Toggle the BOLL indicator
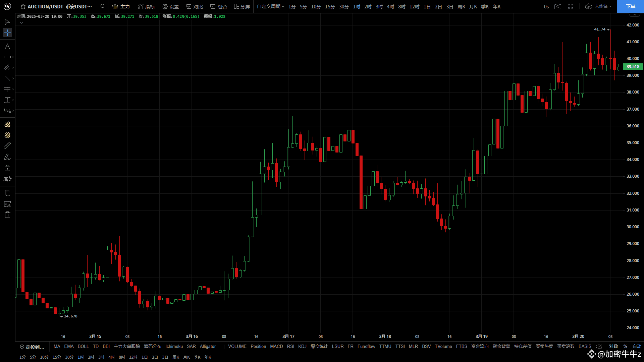Screen dimensions: 644x362 pyautogui.click(x=83, y=346)
